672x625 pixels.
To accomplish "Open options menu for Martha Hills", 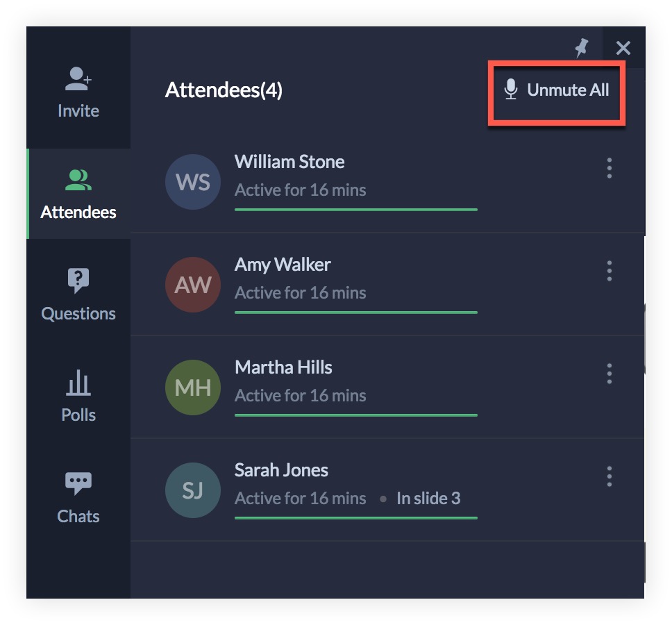I will [x=609, y=374].
